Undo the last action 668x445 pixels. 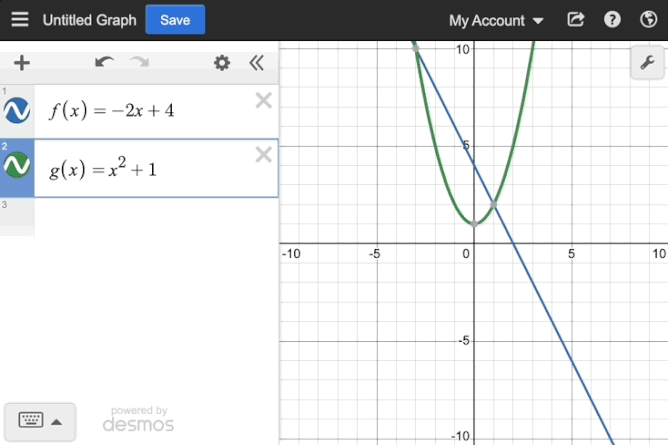tap(104, 63)
